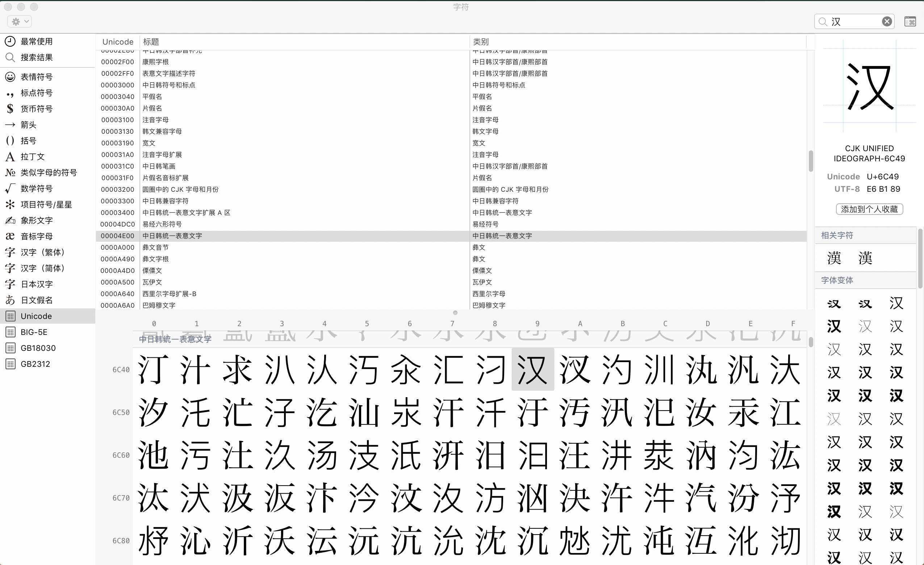Click the split pane divider handle dot
924x565 pixels.
pos(455,312)
